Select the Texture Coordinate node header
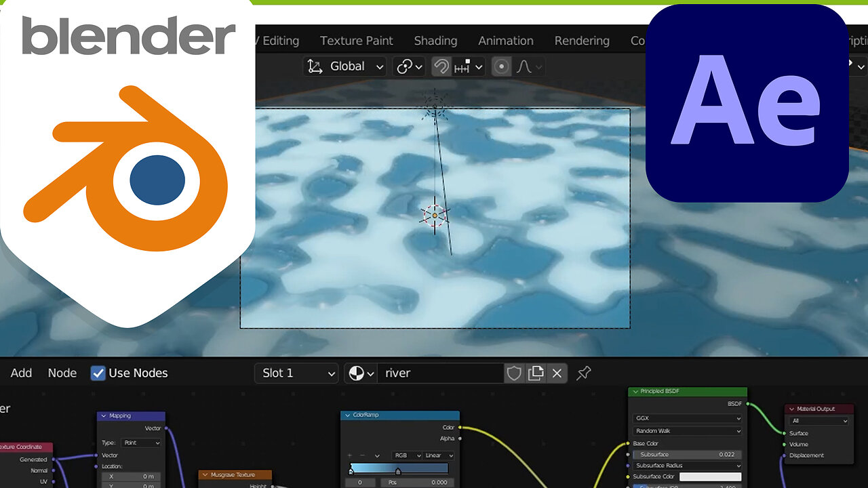This screenshot has width=868, height=488. (x=26, y=447)
